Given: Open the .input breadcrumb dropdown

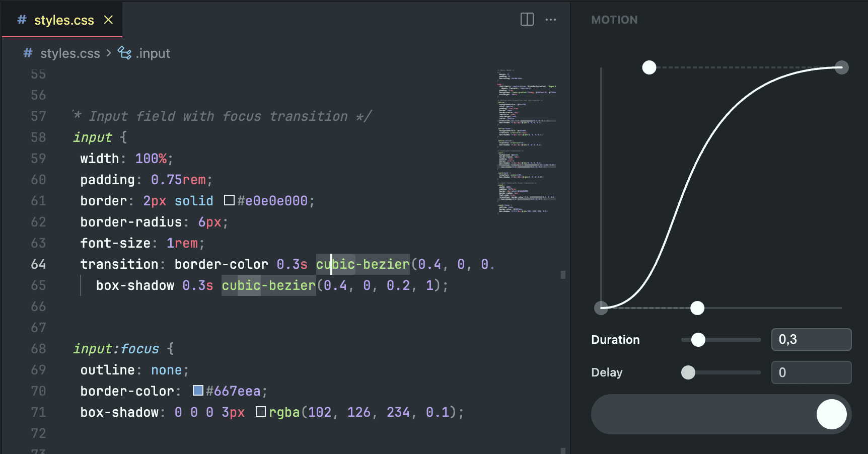Looking at the screenshot, I should 153,53.
